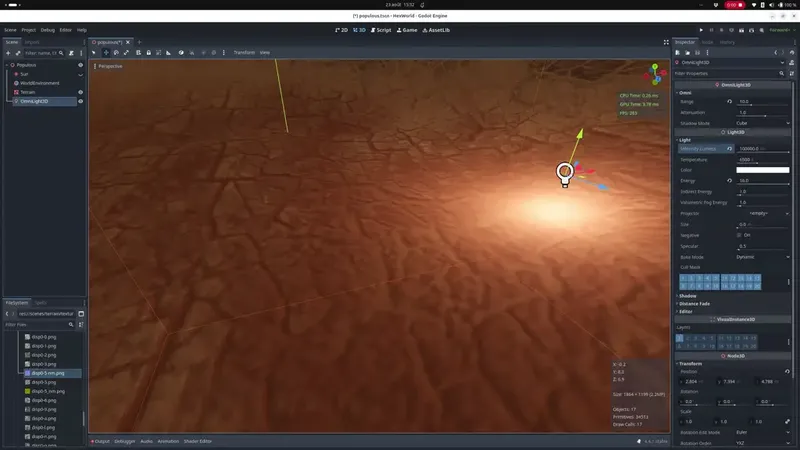This screenshot has height=450, width=800.
Task: Add a new scene tab with plus
Action: click(x=139, y=42)
